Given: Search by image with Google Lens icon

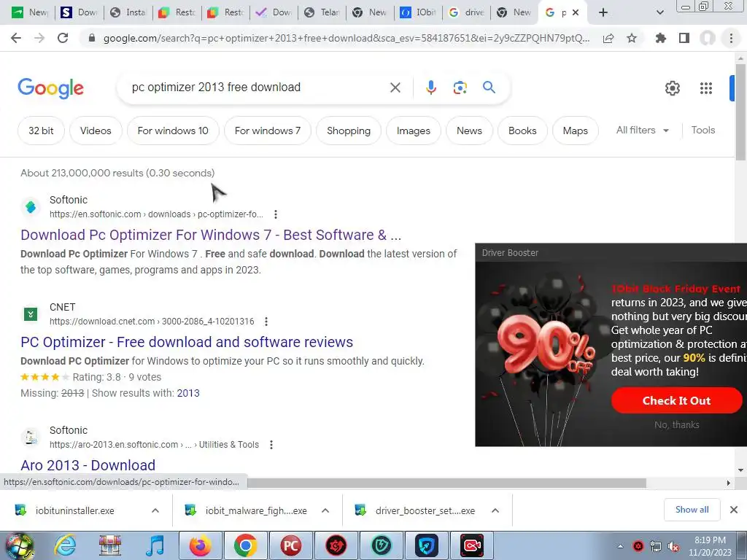Looking at the screenshot, I should coord(460,87).
